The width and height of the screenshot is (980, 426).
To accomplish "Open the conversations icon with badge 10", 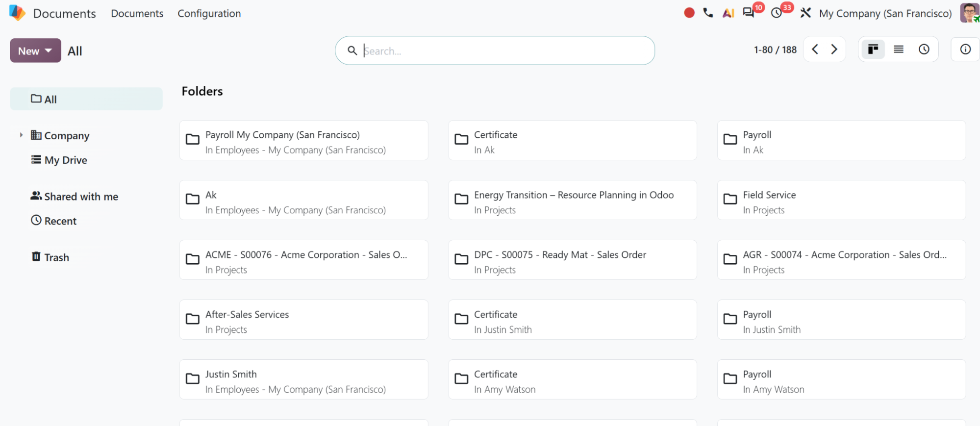I will pos(749,13).
